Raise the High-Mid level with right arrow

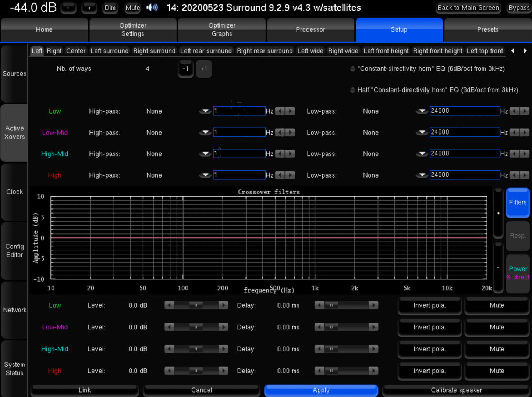(x=223, y=349)
